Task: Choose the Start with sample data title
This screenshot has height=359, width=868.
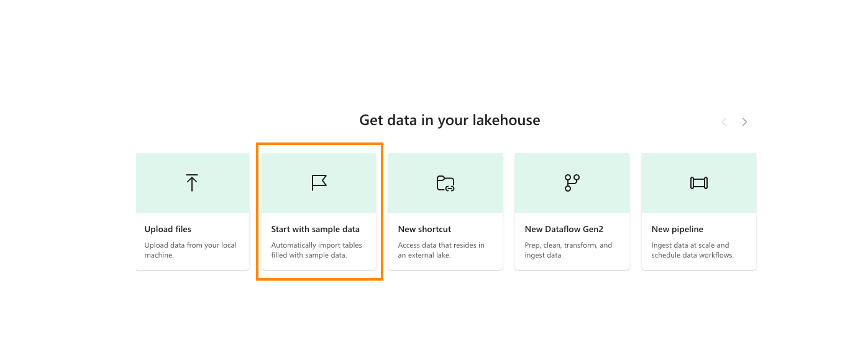Action: tap(315, 229)
